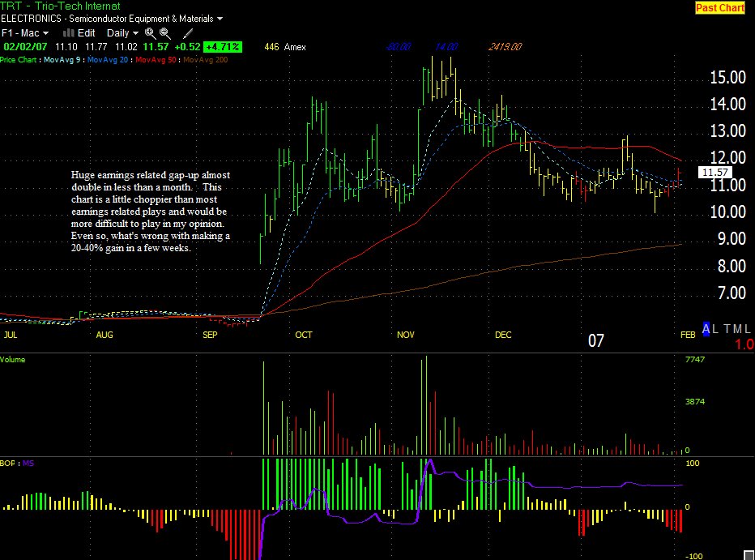Screen dimensions: 755x560
Task: Click the TRT - Trio-Tech Internat symbol title
Action: pyautogui.click(x=60, y=6)
